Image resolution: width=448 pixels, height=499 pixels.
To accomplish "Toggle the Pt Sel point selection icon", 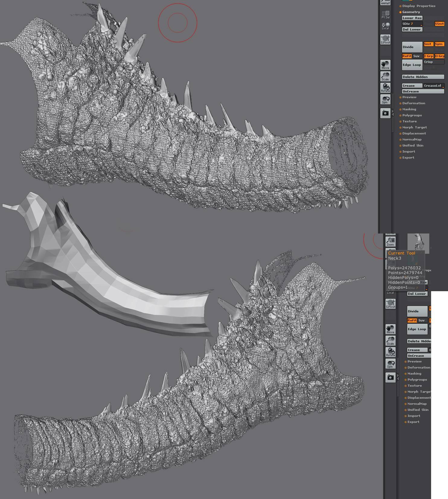I will 385,14.
